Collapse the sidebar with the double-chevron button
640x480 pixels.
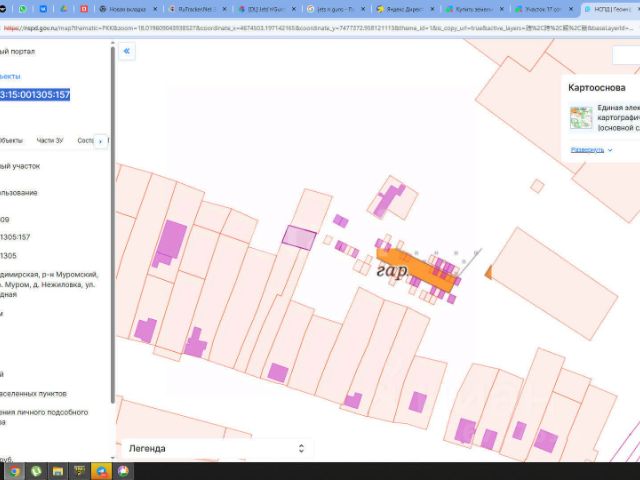[127, 51]
